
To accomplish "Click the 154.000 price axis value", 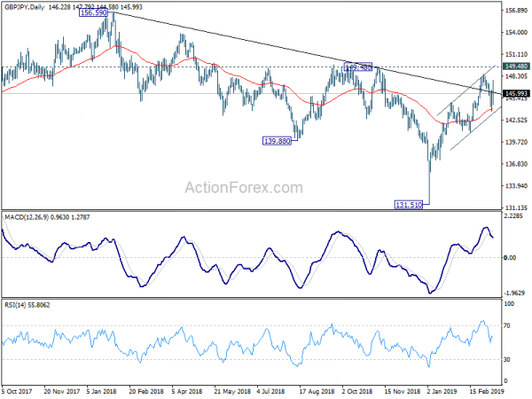I will click(516, 32).
